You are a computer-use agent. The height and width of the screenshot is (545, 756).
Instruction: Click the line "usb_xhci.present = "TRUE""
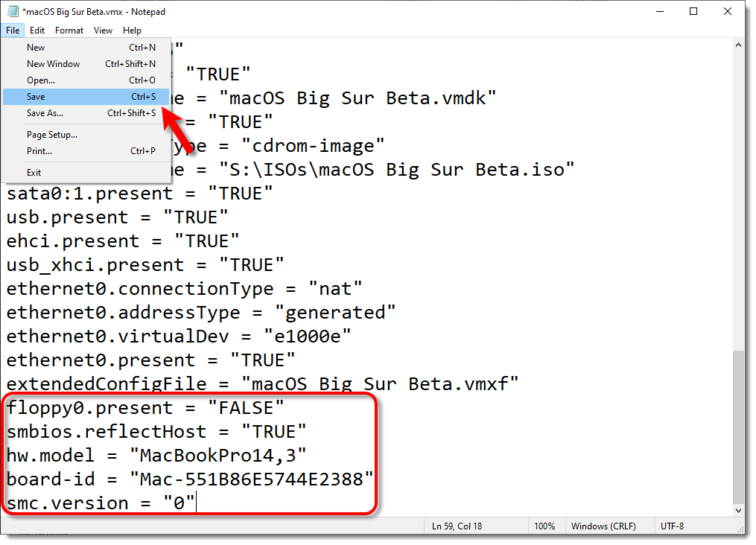point(144,265)
